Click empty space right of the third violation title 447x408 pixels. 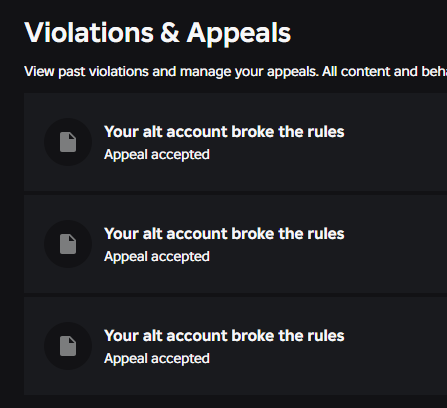[396, 346]
